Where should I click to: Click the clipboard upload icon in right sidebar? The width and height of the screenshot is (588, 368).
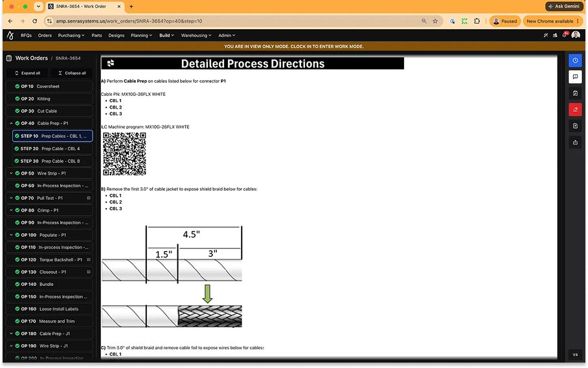(x=575, y=126)
